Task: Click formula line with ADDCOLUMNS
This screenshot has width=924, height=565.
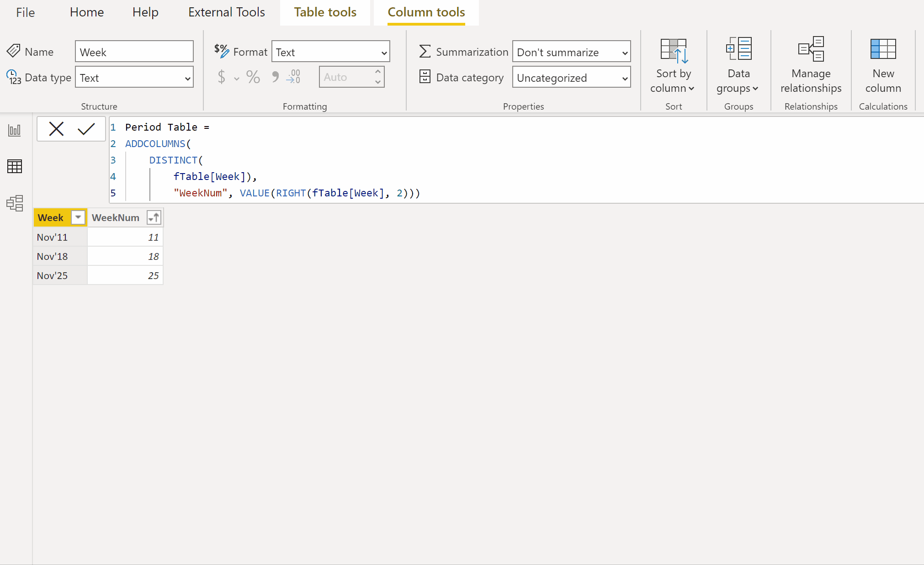Action: [158, 143]
